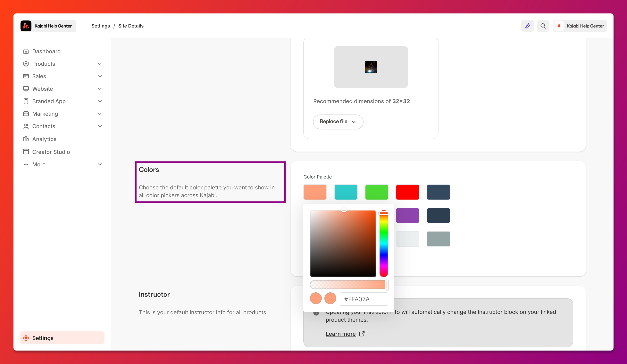627x364 pixels.
Task: Click the Color Palette label
Action: click(x=317, y=177)
